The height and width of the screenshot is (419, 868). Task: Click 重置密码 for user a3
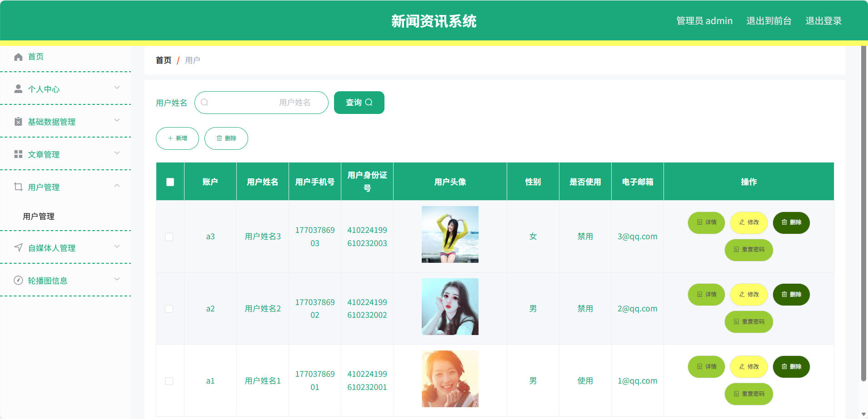749,250
